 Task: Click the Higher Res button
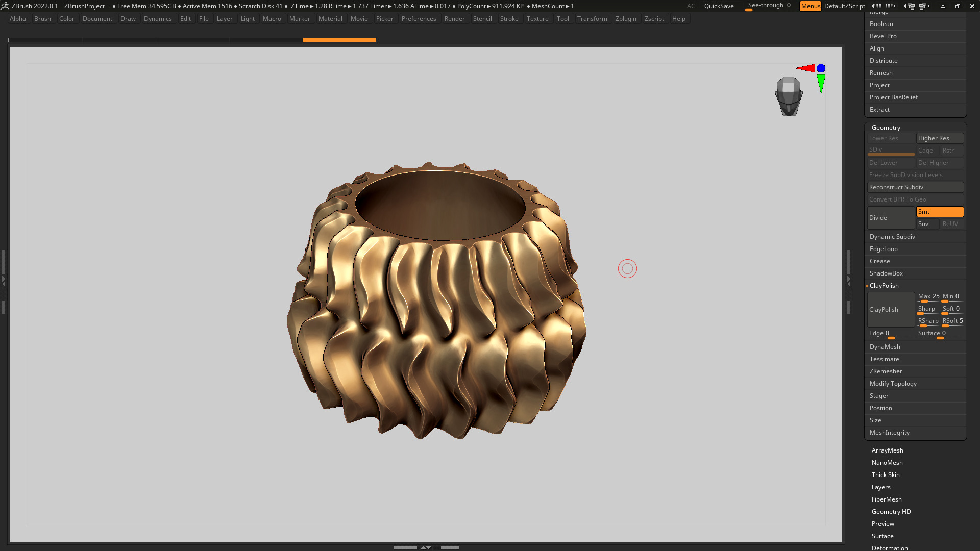click(940, 138)
